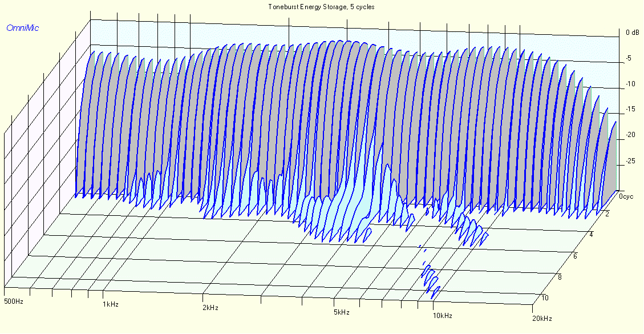Viewport: 644px width, 334px height.
Task: Click the -25 dB level label
Action: click(x=630, y=160)
